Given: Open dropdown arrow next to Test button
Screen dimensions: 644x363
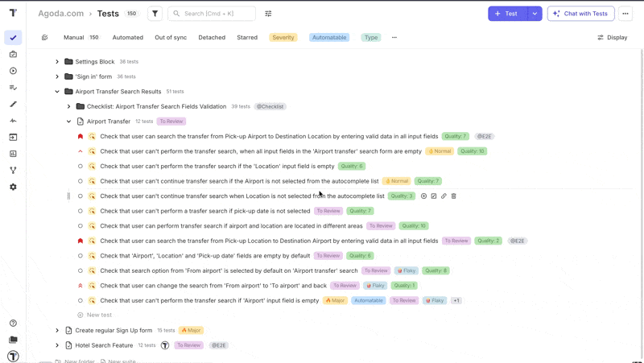Looking at the screenshot, I should click(x=535, y=14).
